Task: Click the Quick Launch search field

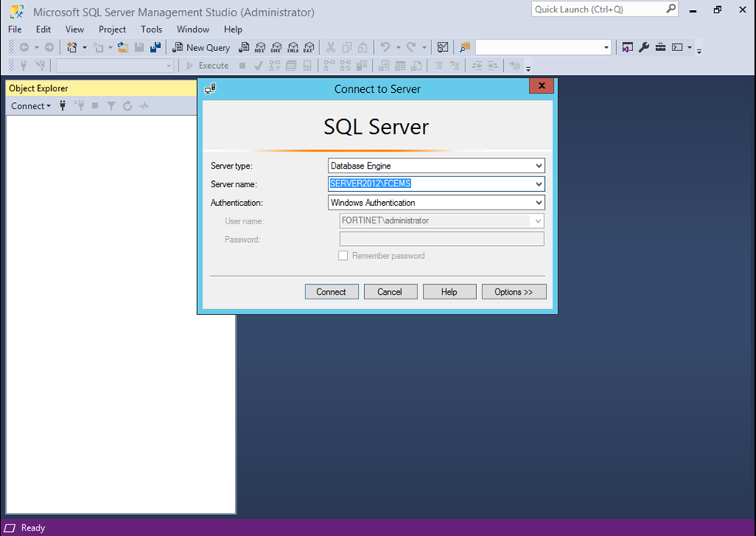Action: (x=598, y=9)
